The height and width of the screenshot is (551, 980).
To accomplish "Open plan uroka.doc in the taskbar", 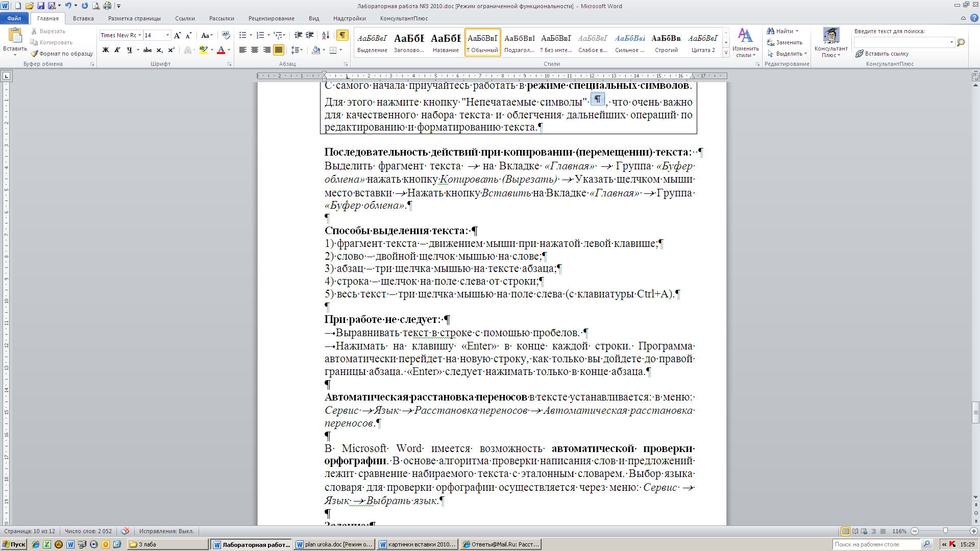I will coord(334,544).
